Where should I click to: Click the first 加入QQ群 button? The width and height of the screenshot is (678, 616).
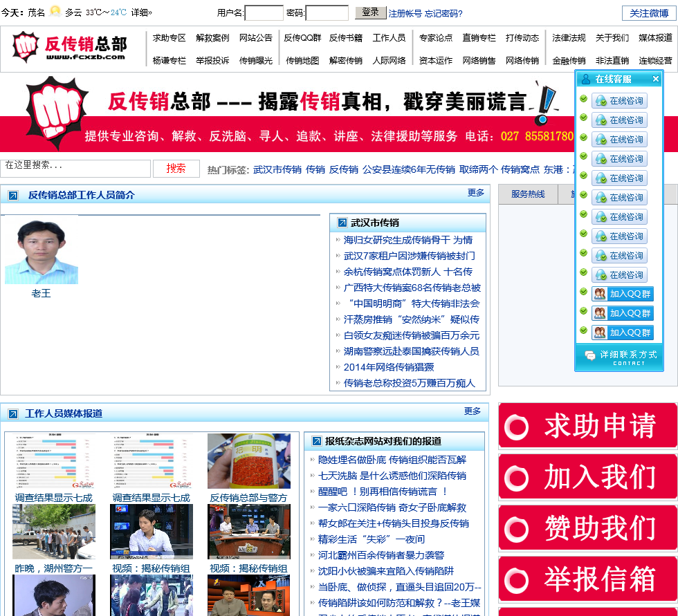tap(622, 294)
